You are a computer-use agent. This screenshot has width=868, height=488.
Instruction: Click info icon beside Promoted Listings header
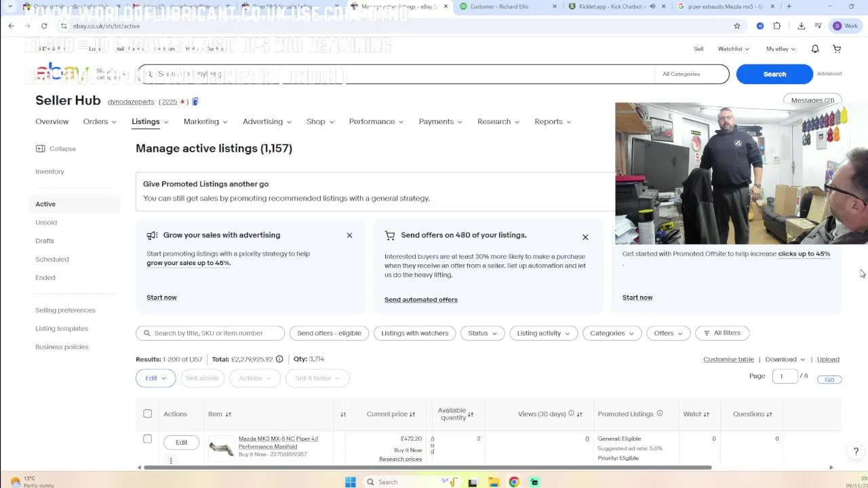(660, 413)
